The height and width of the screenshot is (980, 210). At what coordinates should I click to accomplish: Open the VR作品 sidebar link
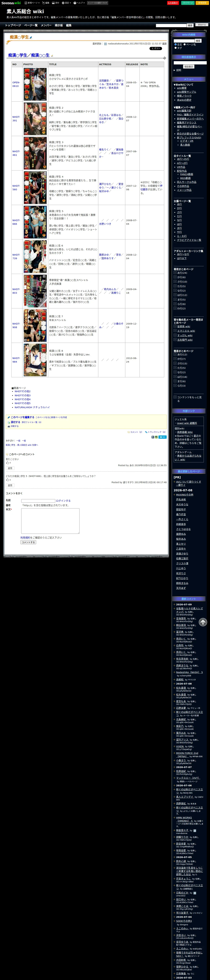pyautogui.click(x=181, y=167)
